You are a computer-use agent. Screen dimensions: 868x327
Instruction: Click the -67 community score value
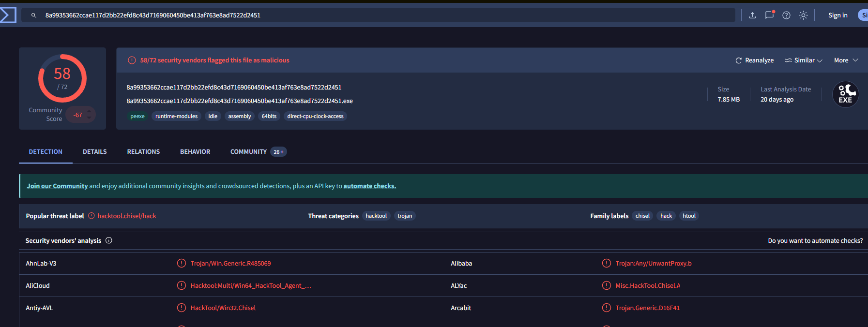click(x=77, y=115)
